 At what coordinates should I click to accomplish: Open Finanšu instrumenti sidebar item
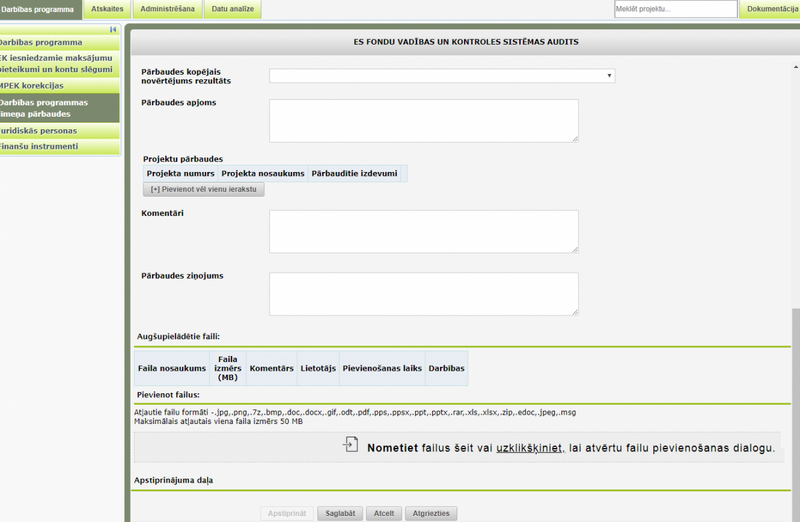pos(60,146)
